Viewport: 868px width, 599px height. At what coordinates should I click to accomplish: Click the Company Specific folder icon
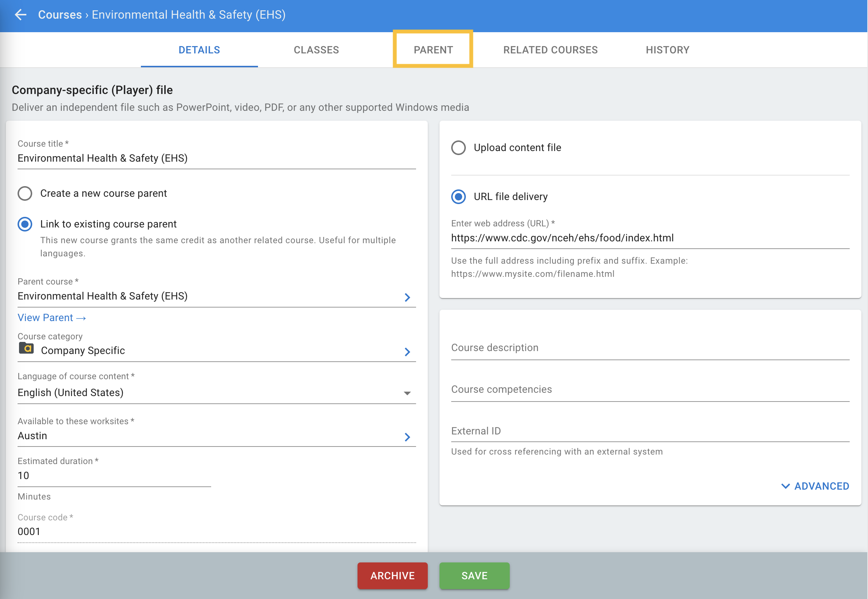[x=26, y=348]
